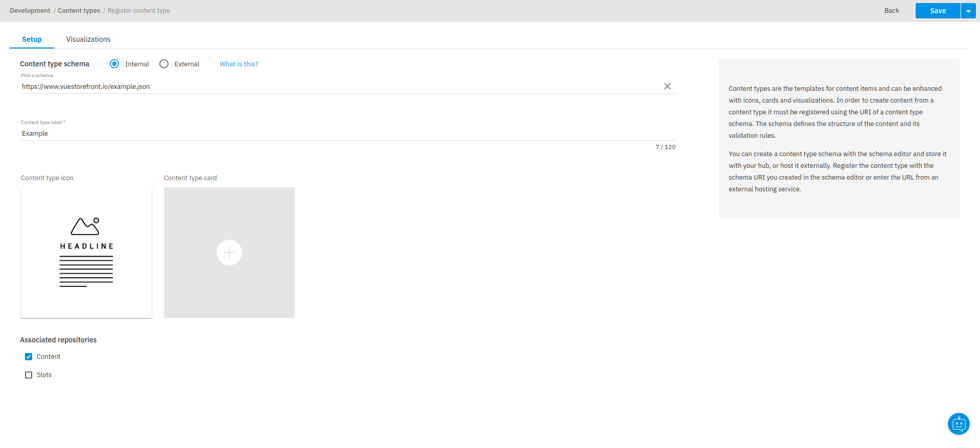Click the Register content type breadcrumb
The height and width of the screenshot is (448, 980).
(138, 11)
